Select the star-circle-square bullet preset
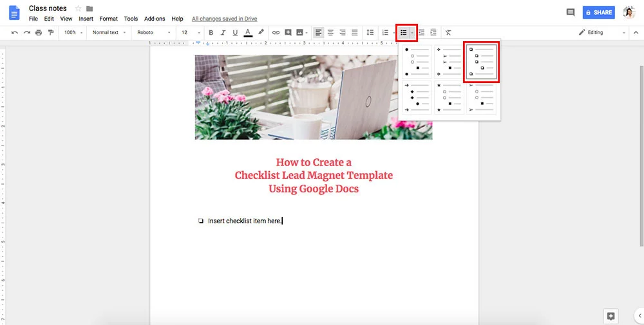This screenshot has width=644, height=325. coord(449,98)
